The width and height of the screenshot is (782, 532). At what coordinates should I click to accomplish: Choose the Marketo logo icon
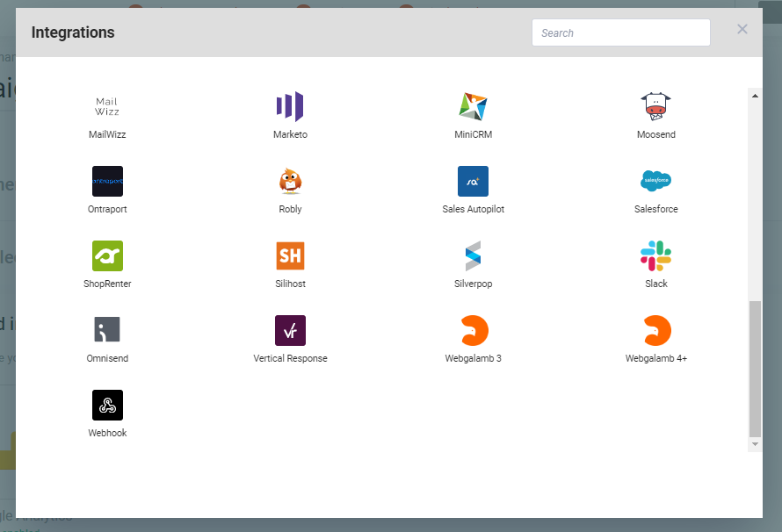click(290, 106)
